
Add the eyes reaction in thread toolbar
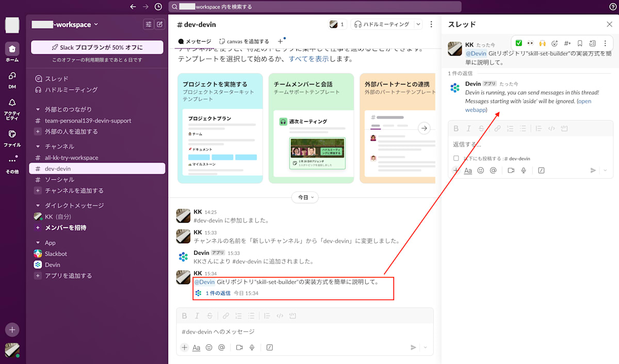click(530, 43)
